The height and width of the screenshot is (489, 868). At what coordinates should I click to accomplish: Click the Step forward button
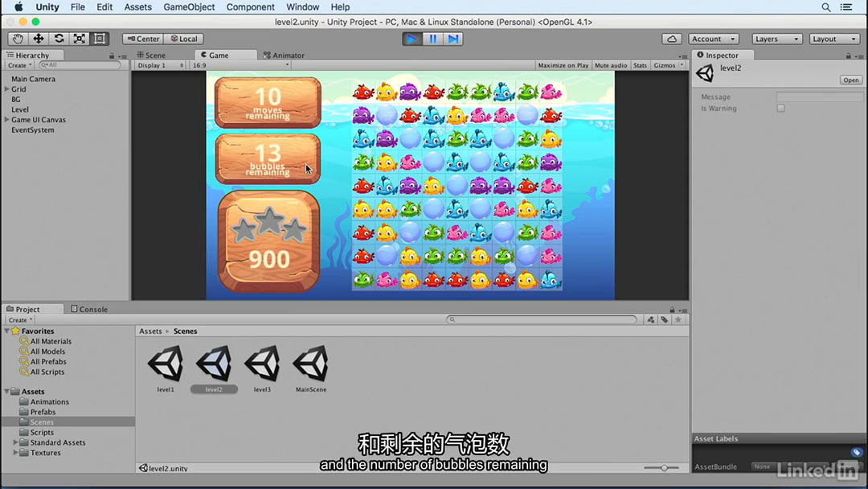point(452,39)
